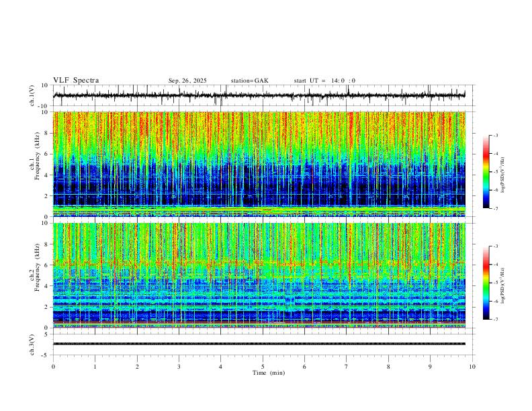This screenshot has width=532, height=411.
Task: Click the '8' kHz tick of ch.1 spectrogram
Action: pos(46,133)
